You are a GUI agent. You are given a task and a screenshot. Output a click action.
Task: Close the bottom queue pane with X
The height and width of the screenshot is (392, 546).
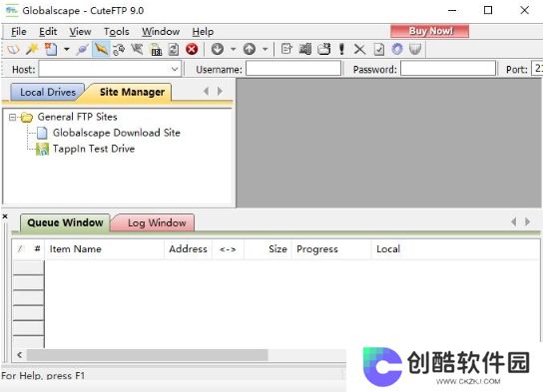pyautogui.click(x=5, y=216)
